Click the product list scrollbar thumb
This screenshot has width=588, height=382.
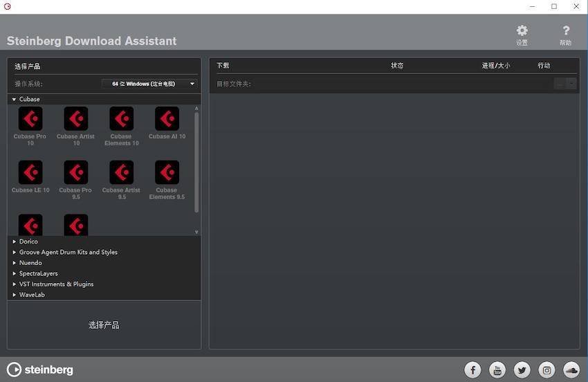[196, 162]
